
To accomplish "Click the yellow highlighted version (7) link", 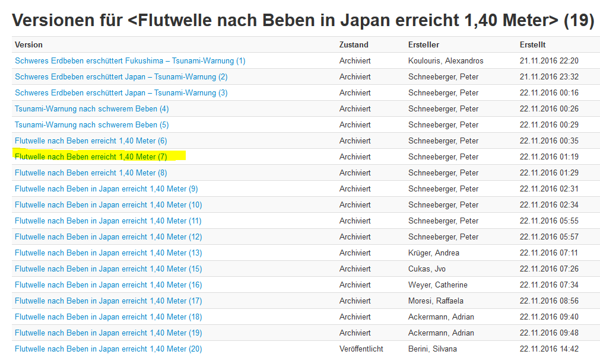I will (x=91, y=157).
